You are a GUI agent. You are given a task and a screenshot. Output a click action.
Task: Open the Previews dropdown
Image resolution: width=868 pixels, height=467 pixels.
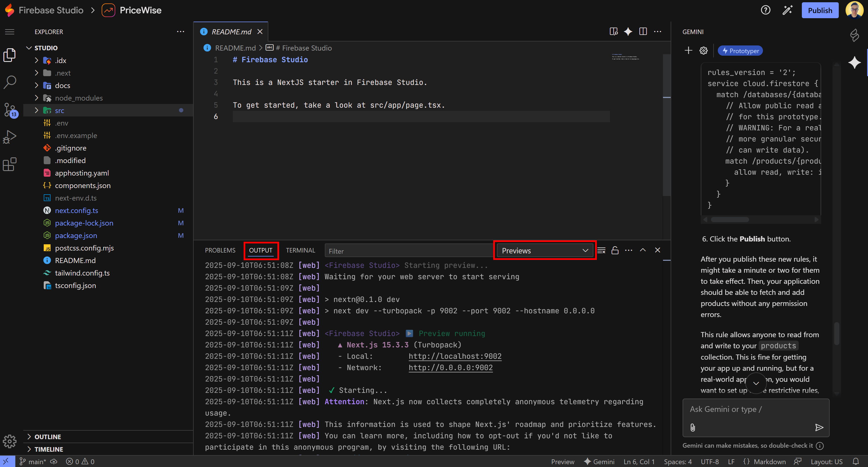544,250
